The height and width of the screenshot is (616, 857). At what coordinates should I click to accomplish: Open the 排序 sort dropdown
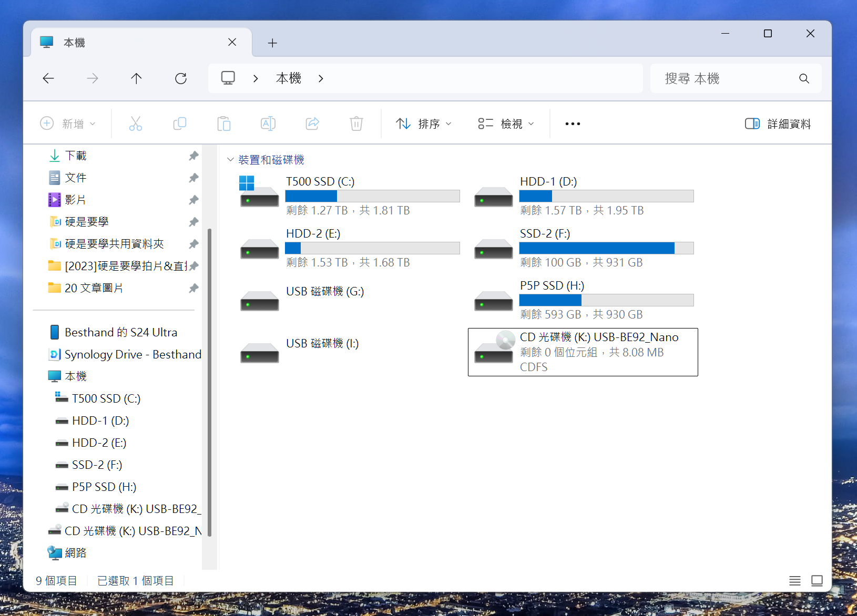point(423,124)
